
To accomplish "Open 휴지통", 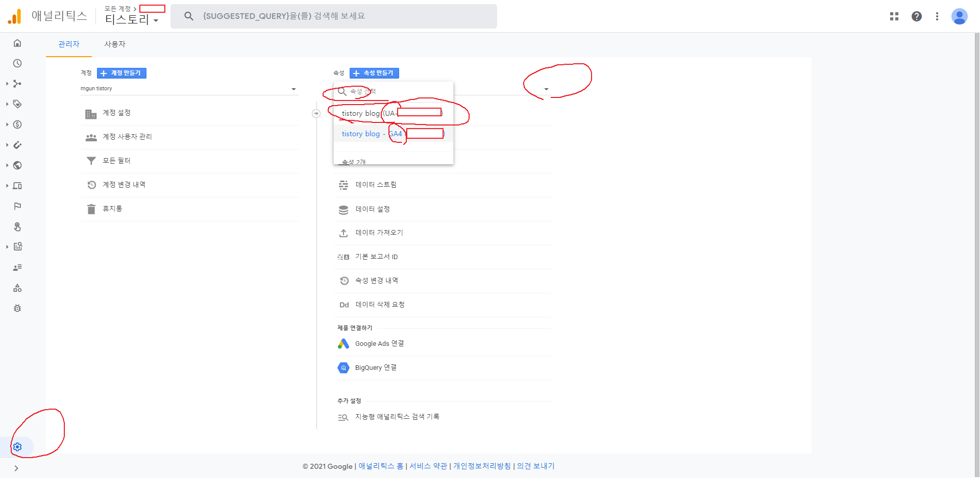I will coord(189,209).
